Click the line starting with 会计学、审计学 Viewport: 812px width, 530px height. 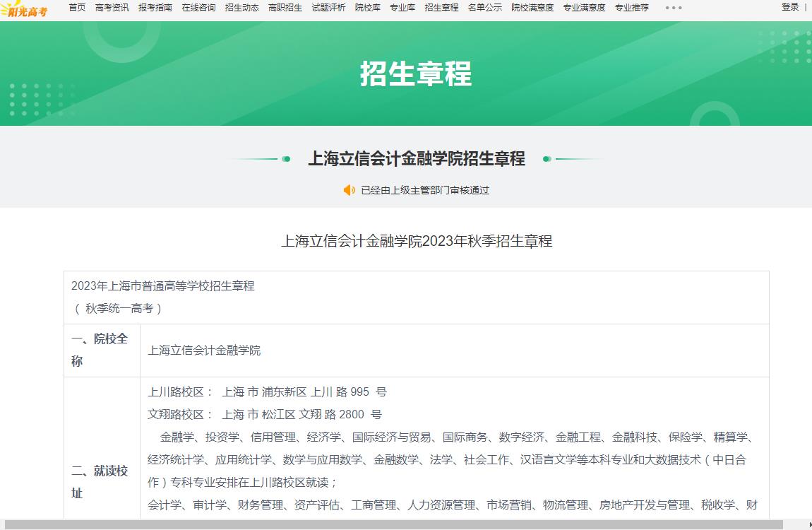453,505
